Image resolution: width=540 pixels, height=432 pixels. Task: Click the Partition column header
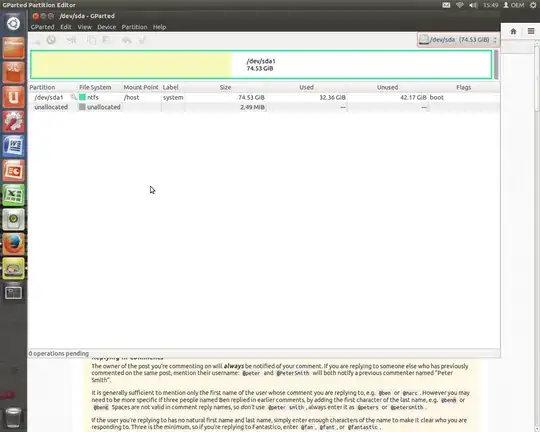coord(53,87)
